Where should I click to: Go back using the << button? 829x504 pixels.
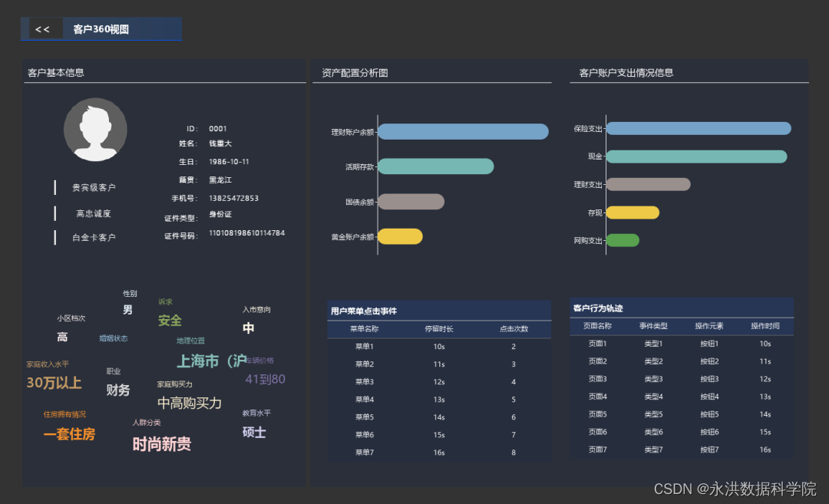pos(42,29)
